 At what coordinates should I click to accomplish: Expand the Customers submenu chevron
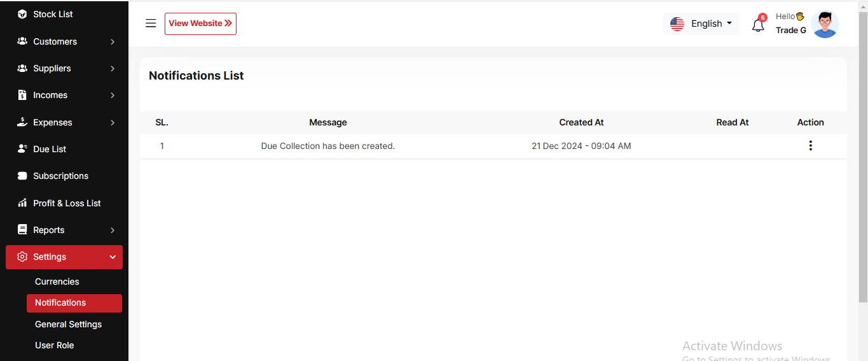[113, 41]
